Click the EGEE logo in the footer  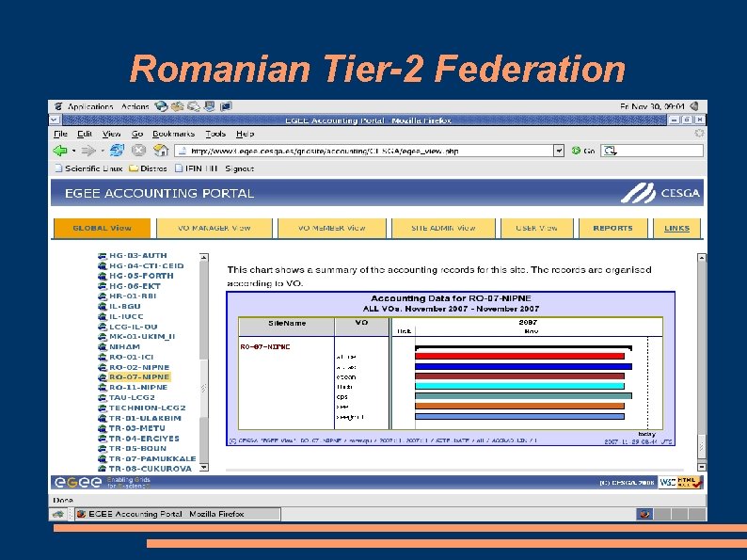pos(78,482)
